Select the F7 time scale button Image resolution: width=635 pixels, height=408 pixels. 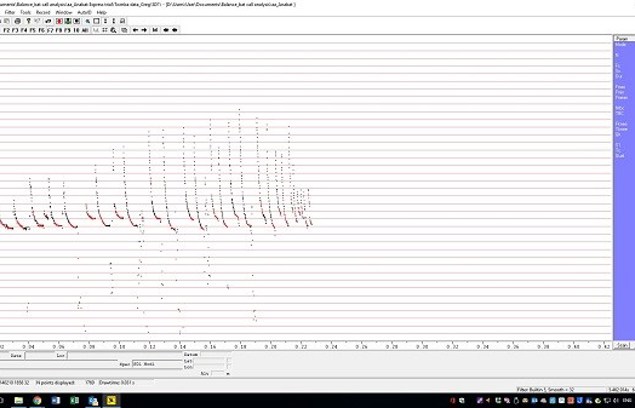click(x=50, y=30)
